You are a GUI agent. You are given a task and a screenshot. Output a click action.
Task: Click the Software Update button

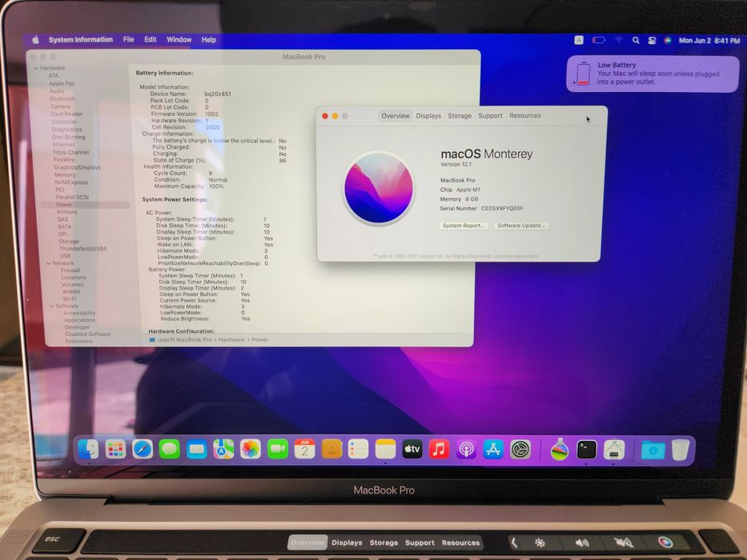coord(520,226)
